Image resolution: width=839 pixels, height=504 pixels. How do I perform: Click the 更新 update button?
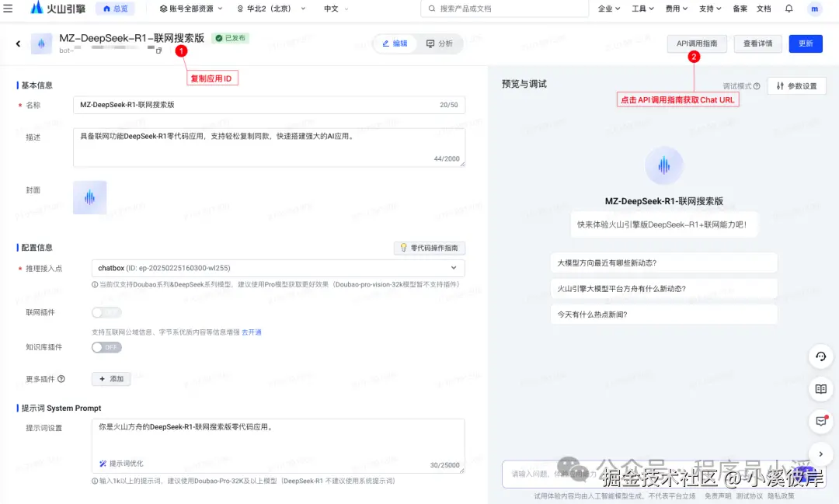point(806,43)
